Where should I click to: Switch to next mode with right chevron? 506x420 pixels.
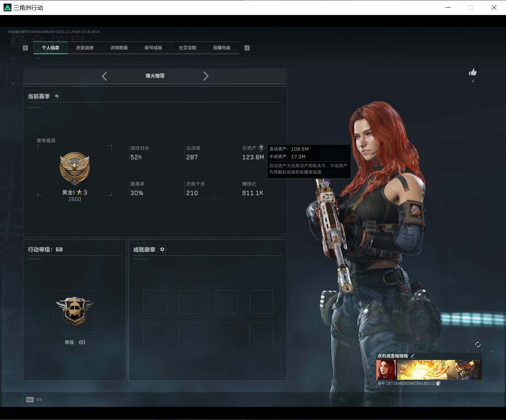point(206,76)
